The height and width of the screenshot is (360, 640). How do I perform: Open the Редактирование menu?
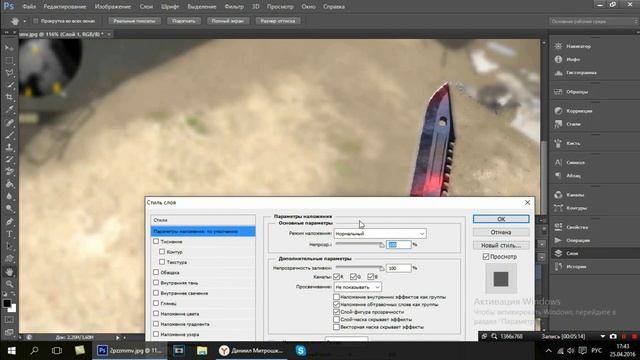(x=64, y=7)
